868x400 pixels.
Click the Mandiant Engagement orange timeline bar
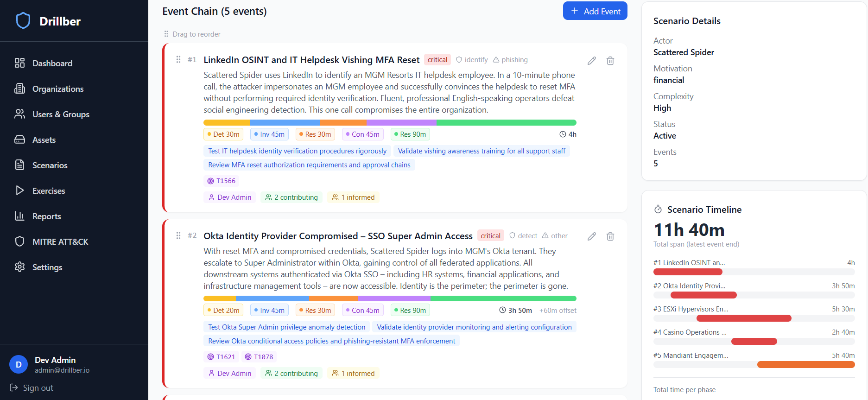(806, 365)
